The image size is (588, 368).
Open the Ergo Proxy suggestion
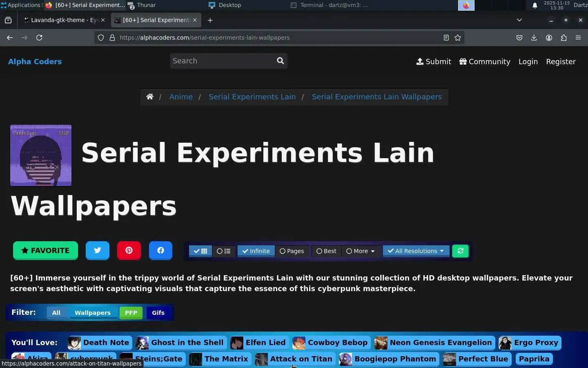[x=530, y=343]
